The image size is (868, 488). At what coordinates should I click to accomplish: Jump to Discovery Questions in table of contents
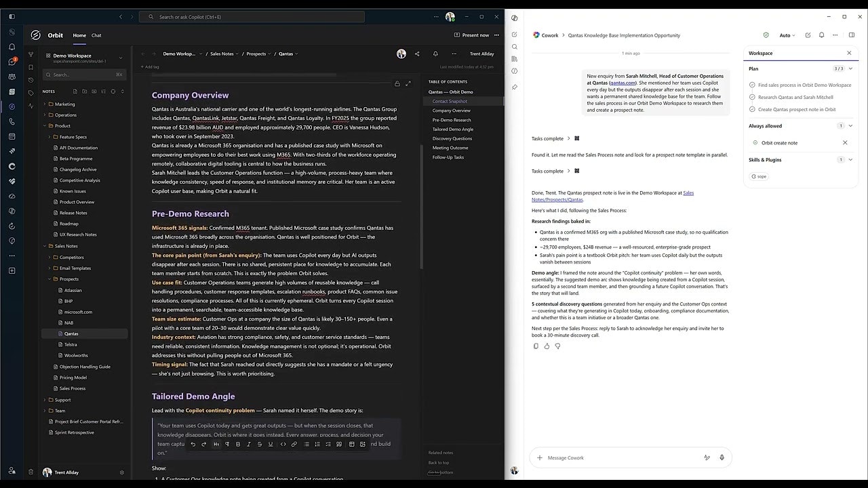coord(452,138)
